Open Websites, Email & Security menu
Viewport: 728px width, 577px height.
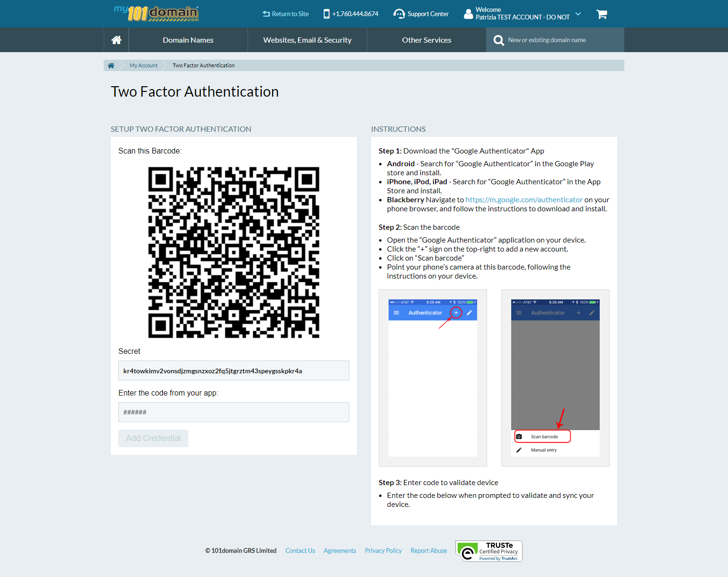pyautogui.click(x=307, y=40)
